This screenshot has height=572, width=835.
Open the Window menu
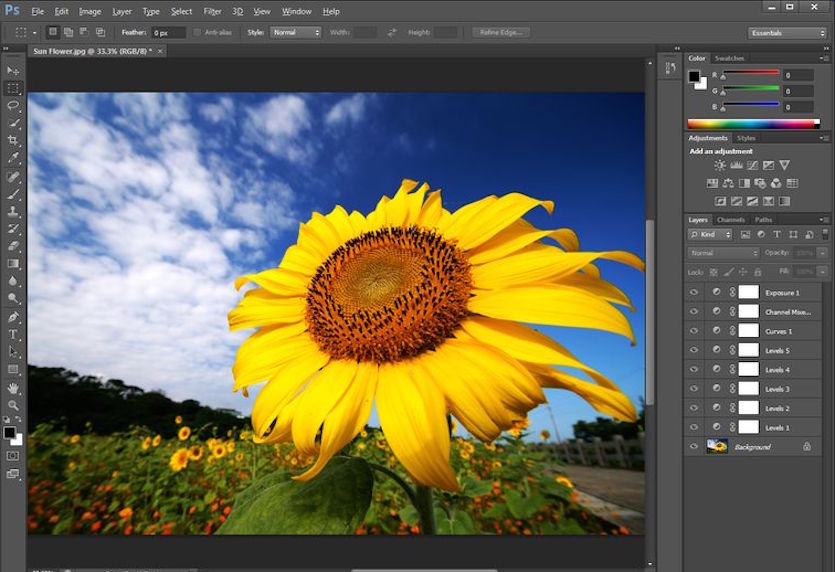point(297,11)
